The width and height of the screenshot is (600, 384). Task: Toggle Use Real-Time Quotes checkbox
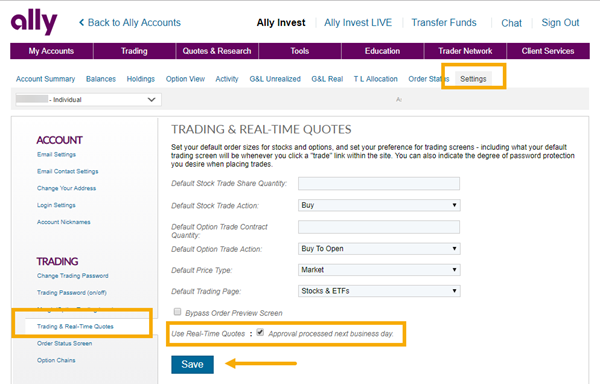tap(260, 332)
